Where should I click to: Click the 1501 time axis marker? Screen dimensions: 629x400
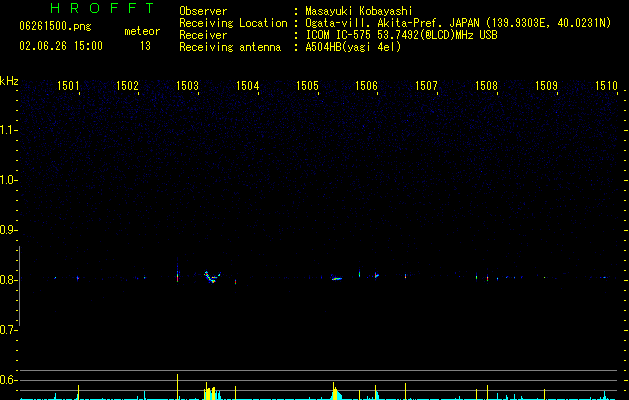[68, 86]
